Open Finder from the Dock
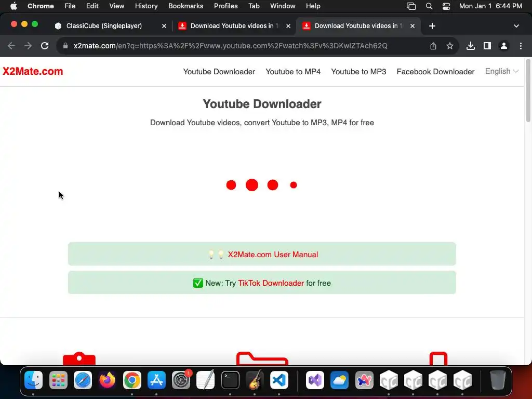This screenshot has width=532, height=399. [34, 380]
